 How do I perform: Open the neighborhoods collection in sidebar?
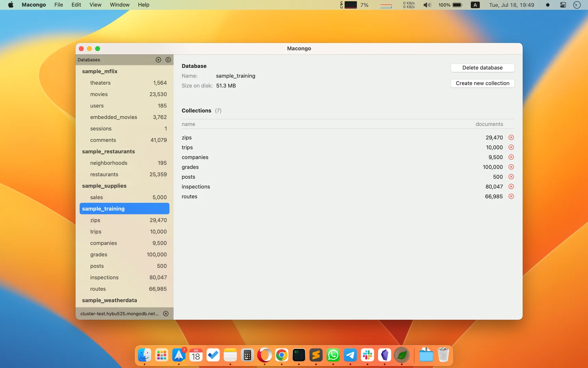pos(124,163)
